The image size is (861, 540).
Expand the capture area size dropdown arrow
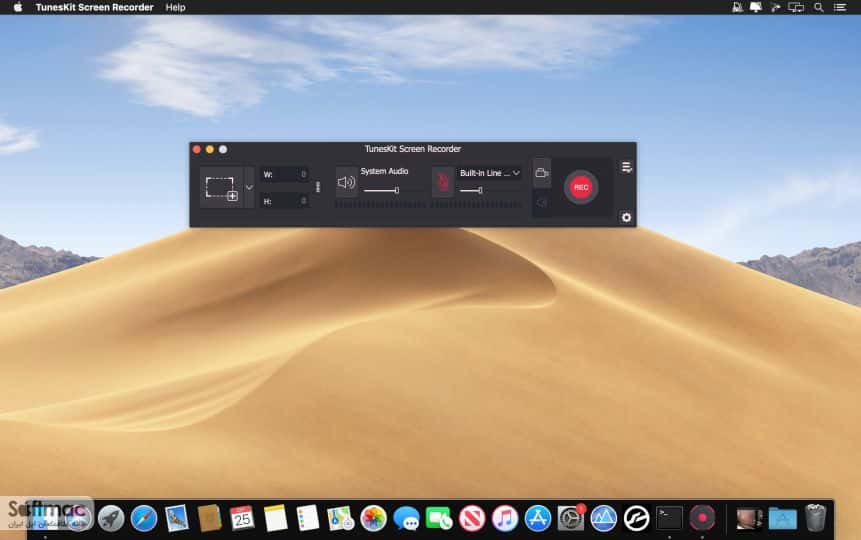click(249, 187)
